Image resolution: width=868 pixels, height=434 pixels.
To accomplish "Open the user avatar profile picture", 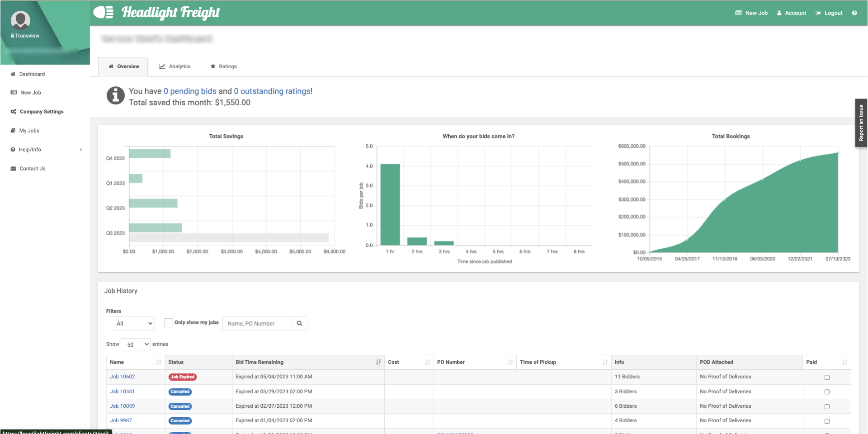I will [20, 20].
